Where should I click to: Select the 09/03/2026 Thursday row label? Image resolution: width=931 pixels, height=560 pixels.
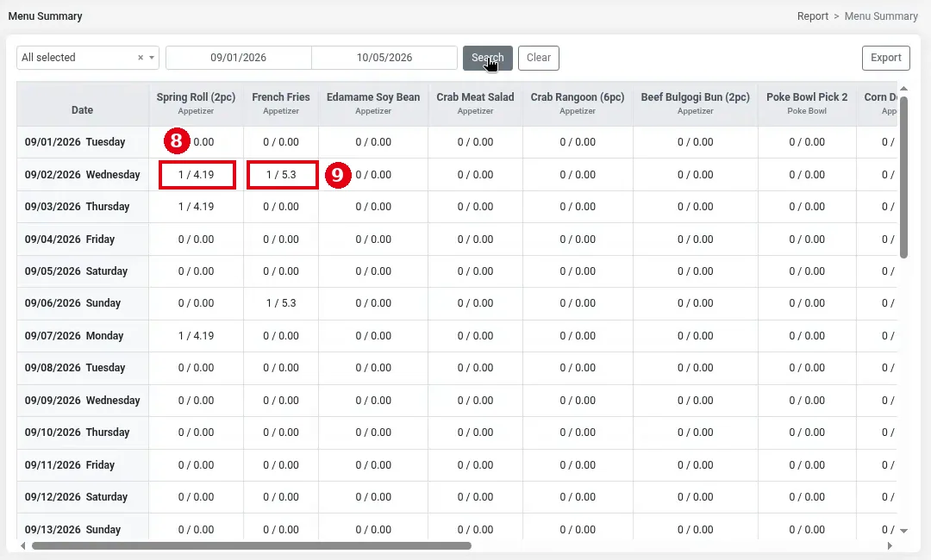pyautogui.click(x=77, y=207)
